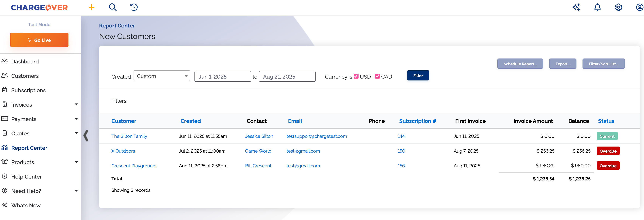Click the Go Live button

click(39, 40)
